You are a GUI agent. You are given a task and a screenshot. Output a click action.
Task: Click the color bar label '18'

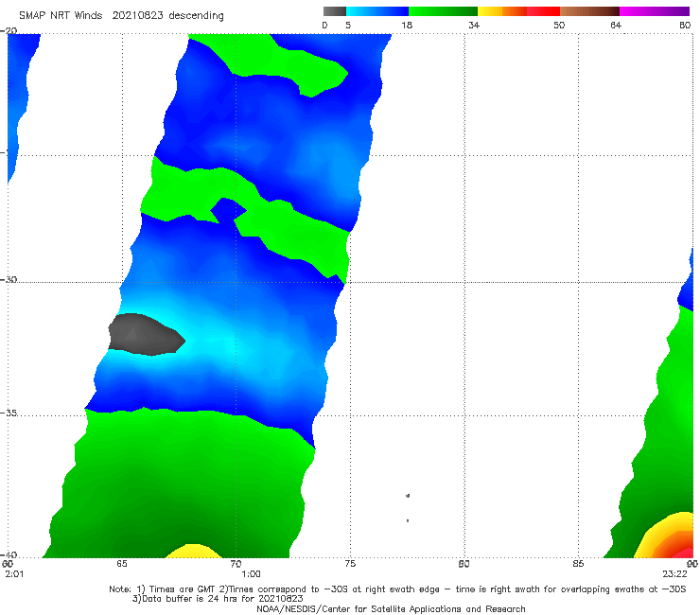tap(407, 25)
